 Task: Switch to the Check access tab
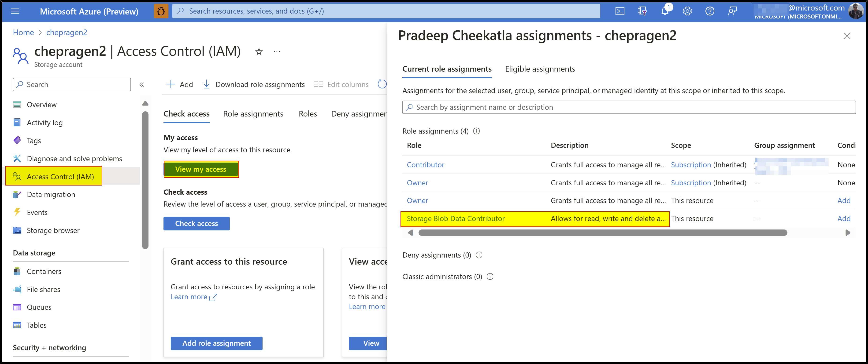click(x=186, y=114)
